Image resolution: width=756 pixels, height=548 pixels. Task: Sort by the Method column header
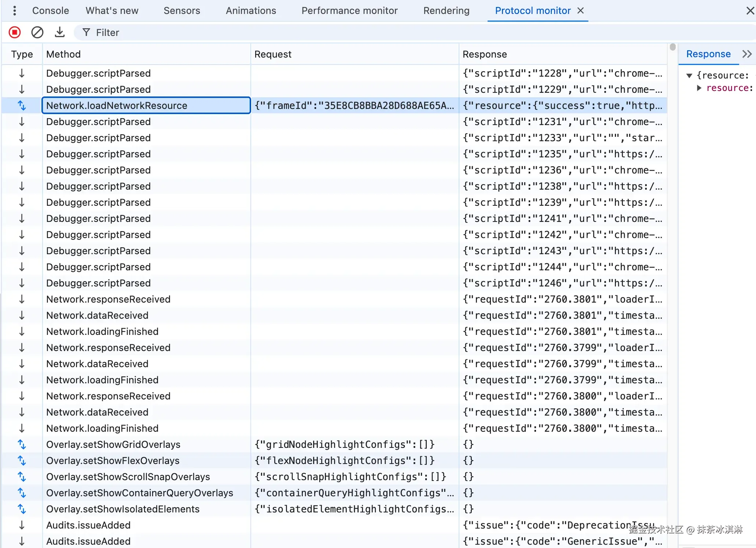coord(146,54)
